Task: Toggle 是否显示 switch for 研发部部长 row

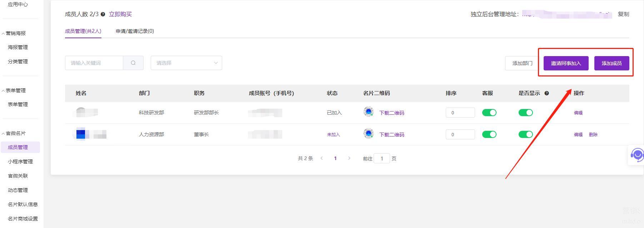Action: pyautogui.click(x=525, y=113)
